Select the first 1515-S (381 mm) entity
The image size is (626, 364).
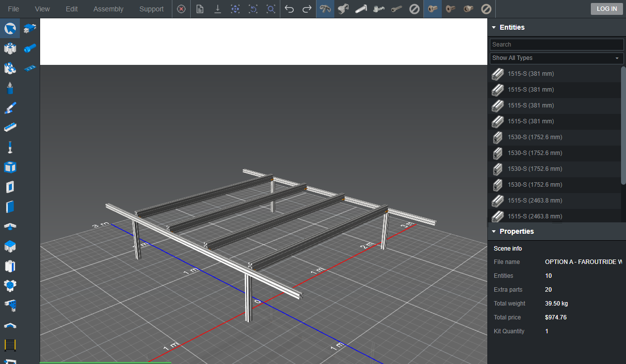554,74
